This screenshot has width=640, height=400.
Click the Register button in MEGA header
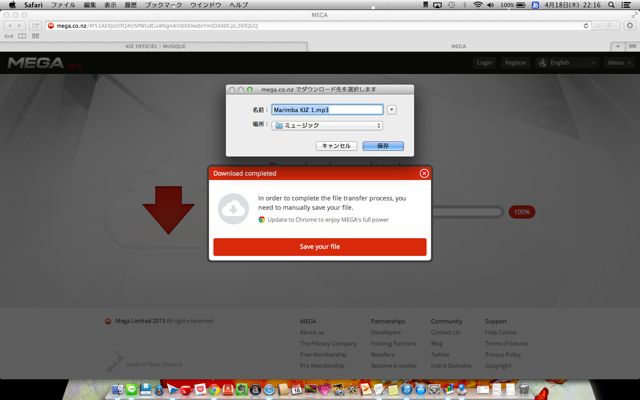click(516, 63)
